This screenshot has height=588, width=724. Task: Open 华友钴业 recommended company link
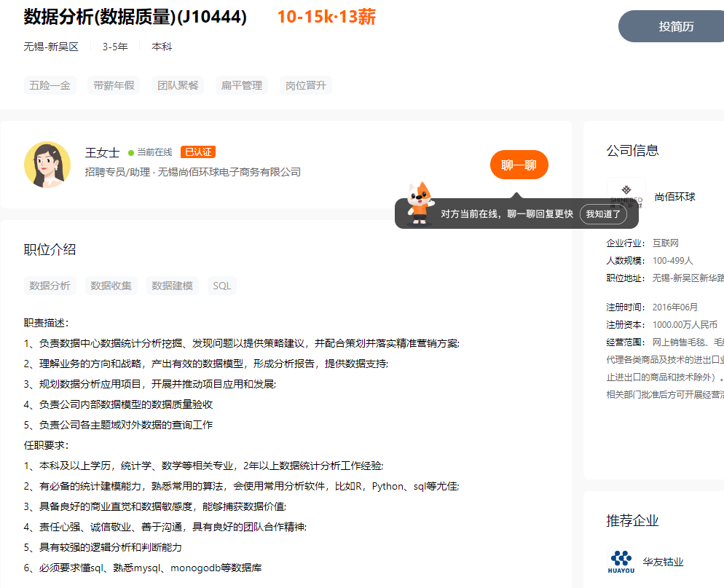click(x=663, y=562)
